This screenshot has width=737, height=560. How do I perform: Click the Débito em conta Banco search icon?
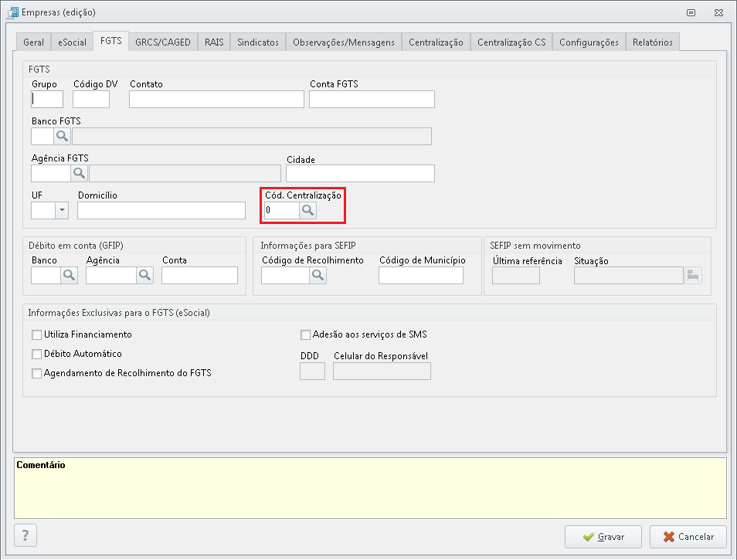[69, 275]
